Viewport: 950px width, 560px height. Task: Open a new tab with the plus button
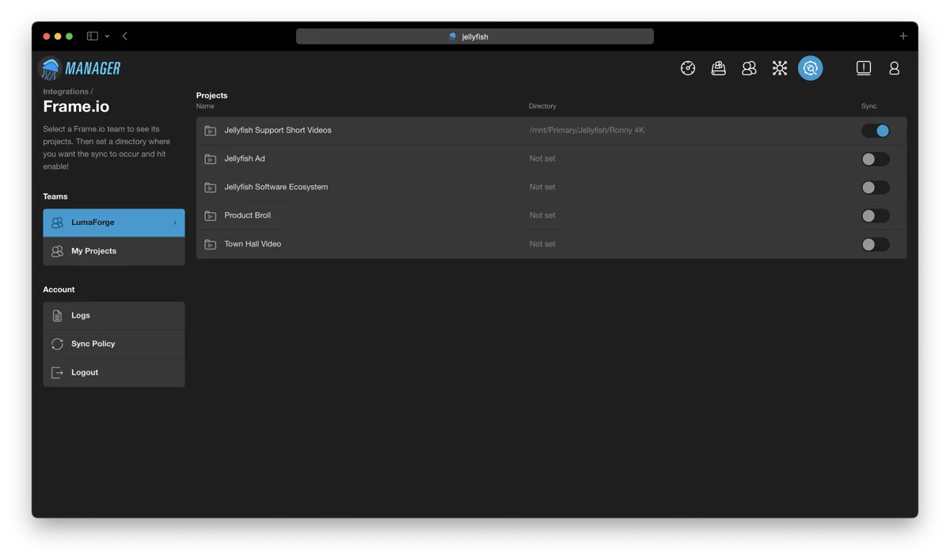pyautogui.click(x=903, y=36)
